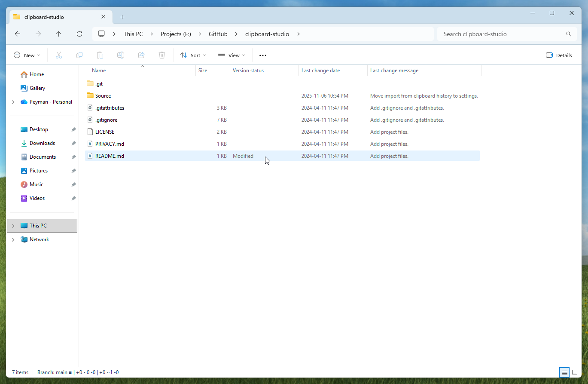588x384 pixels.
Task: Open Documents in quick access
Action: tap(43, 157)
